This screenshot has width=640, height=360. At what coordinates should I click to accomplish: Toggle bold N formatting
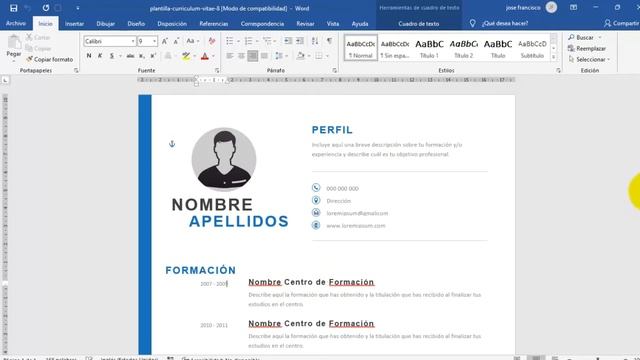click(x=89, y=56)
